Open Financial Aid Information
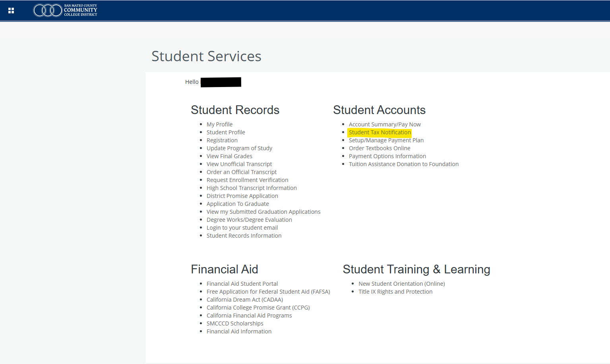 [x=239, y=331]
